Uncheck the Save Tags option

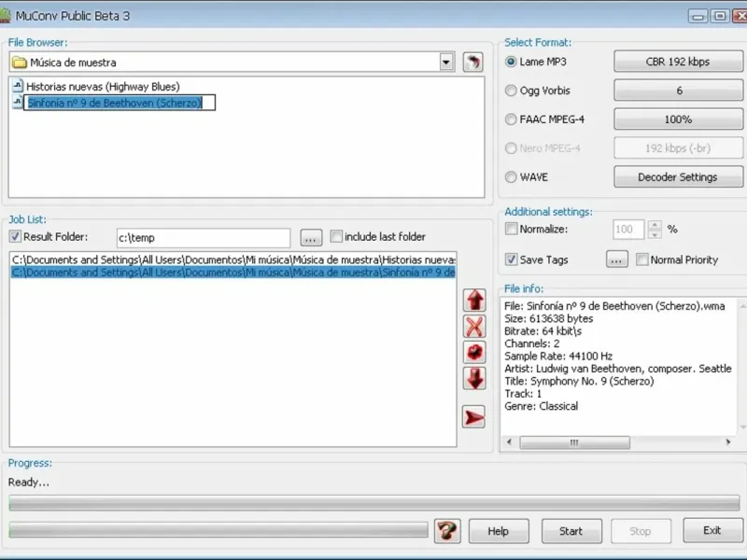pyautogui.click(x=511, y=259)
